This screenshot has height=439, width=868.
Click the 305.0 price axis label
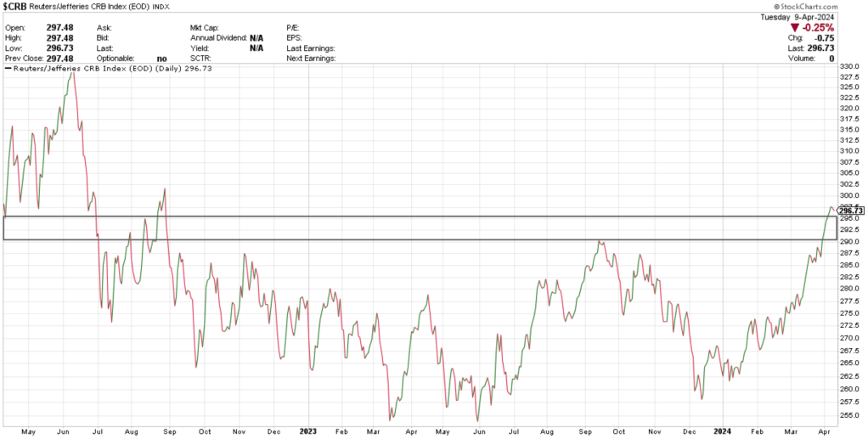click(x=850, y=172)
